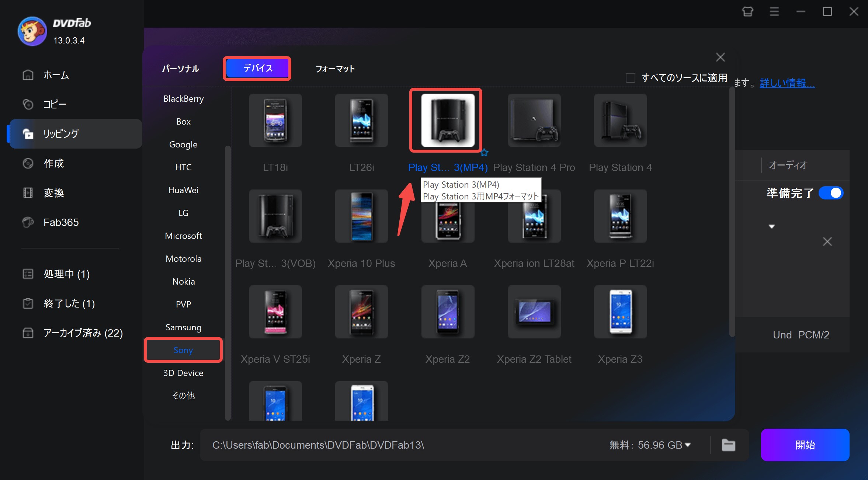Screen dimensions: 868x480
Task: Open the hamburger menu in title bar
Action: [774, 12]
